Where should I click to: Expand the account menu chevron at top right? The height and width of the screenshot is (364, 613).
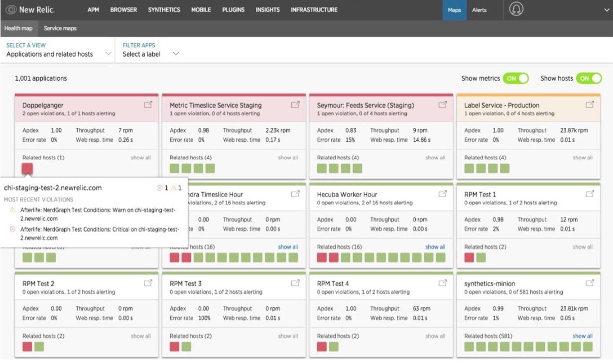[x=606, y=10]
